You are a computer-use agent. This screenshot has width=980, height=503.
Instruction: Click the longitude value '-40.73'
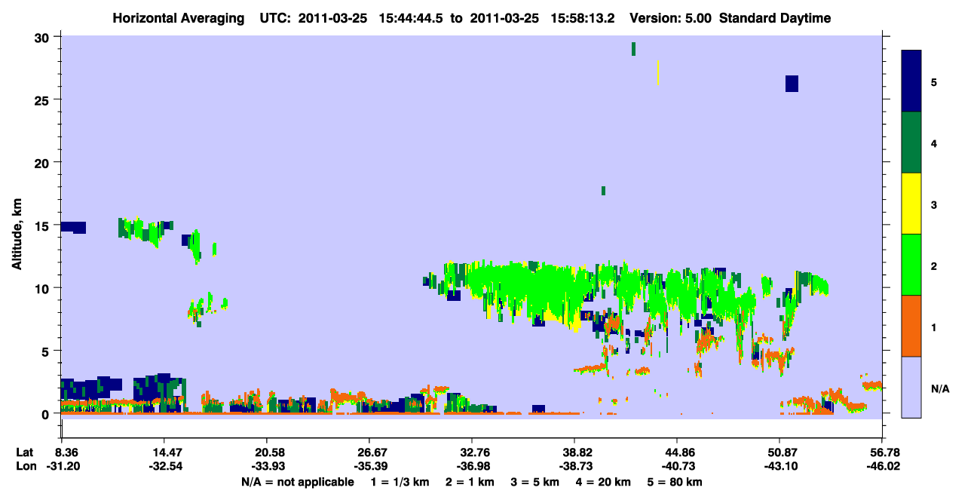(677, 467)
